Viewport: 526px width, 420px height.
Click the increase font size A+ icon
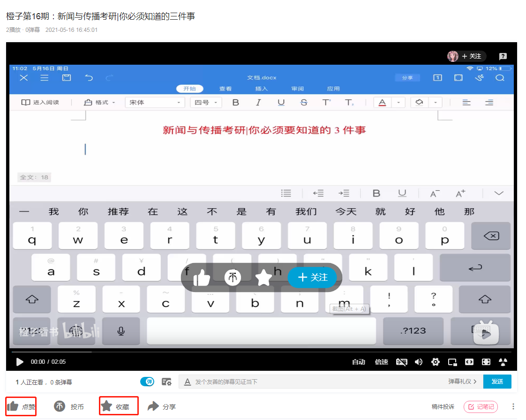(460, 193)
